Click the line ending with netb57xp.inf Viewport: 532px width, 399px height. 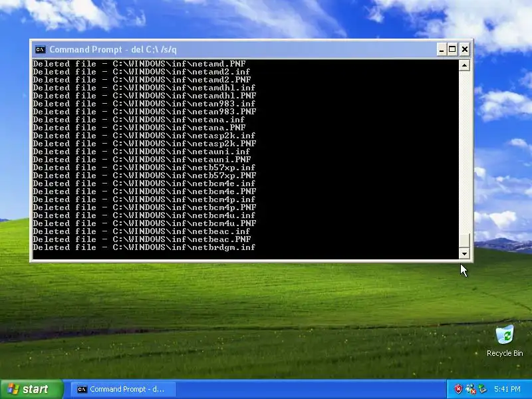click(144, 168)
